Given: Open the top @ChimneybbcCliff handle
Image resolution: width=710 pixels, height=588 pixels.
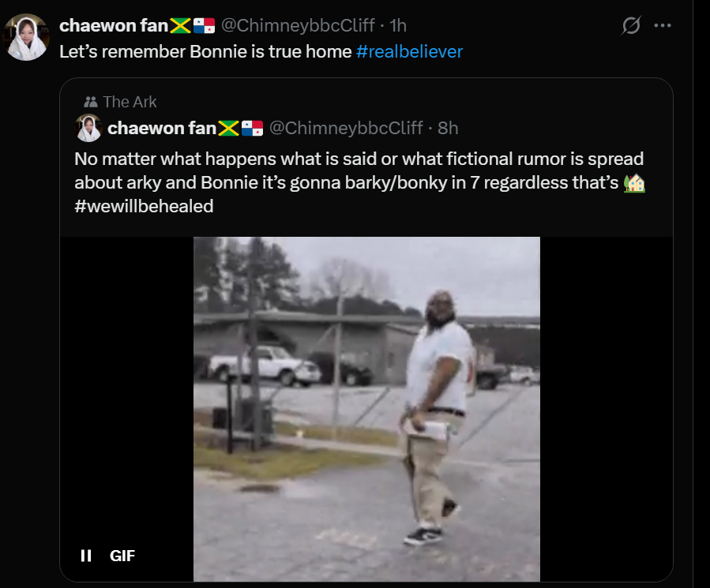Looking at the screenshot, I should click(x=298, y=26).
